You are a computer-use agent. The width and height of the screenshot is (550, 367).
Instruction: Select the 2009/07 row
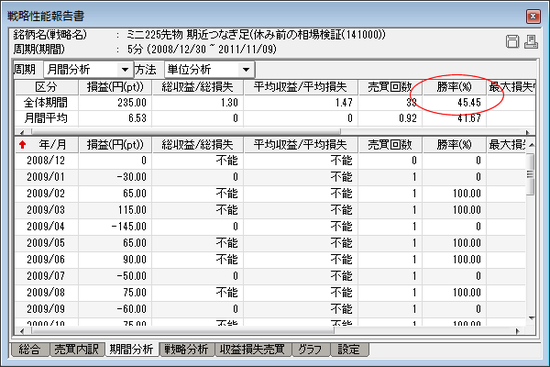(x=270, y=276)
